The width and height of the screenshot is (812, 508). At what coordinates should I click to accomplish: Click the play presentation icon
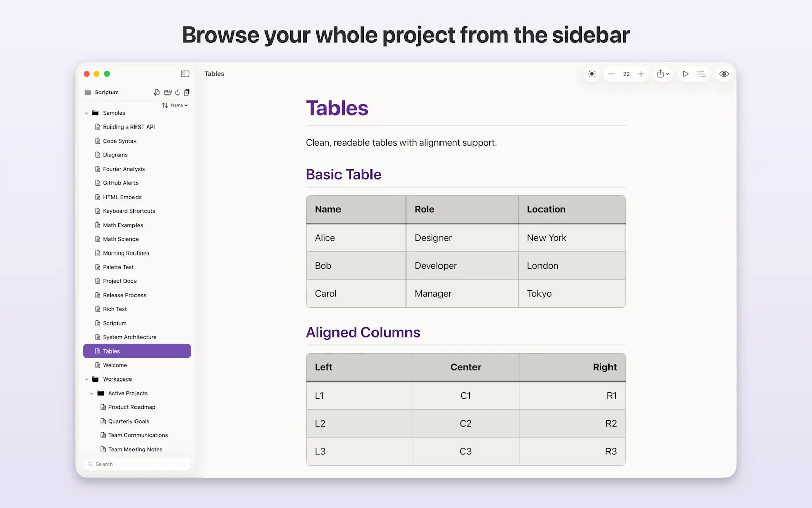tap(685, 74)
